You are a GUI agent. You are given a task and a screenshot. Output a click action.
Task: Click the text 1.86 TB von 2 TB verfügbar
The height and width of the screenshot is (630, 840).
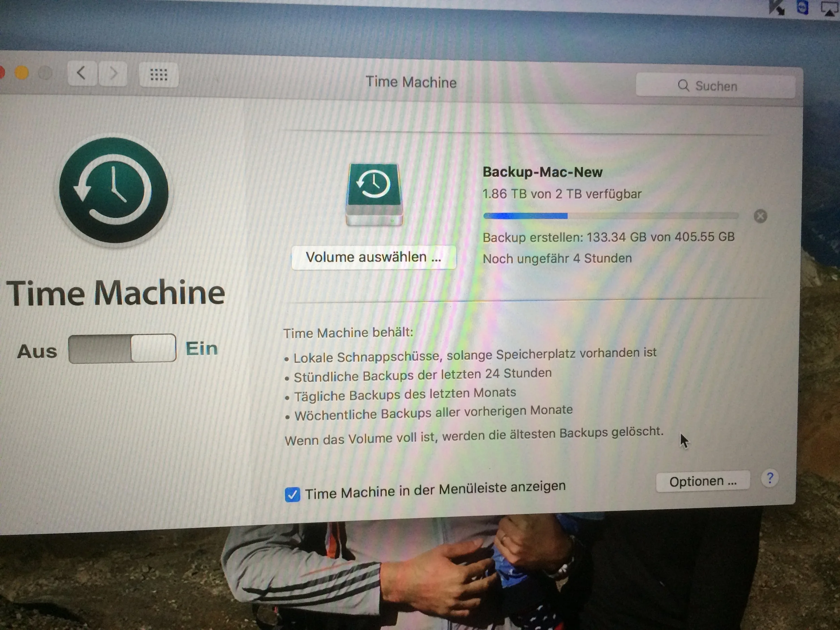(562, 194)
